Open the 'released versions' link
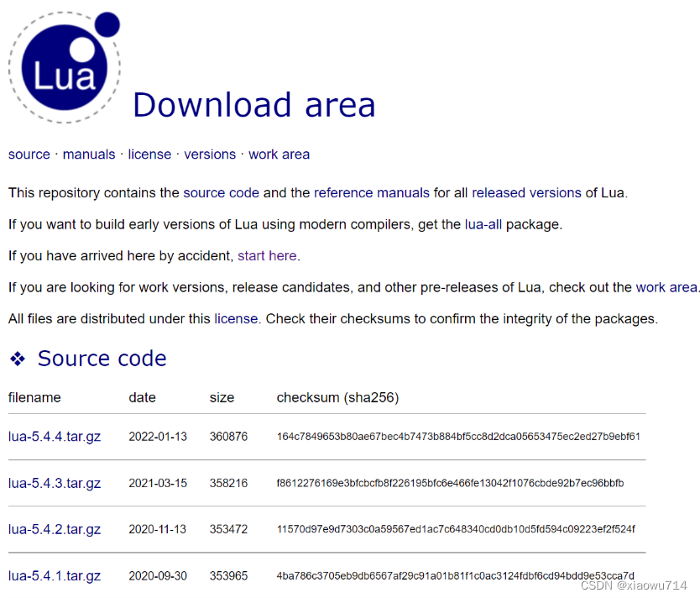The image size is (700, 598). [x=526, y=193]
